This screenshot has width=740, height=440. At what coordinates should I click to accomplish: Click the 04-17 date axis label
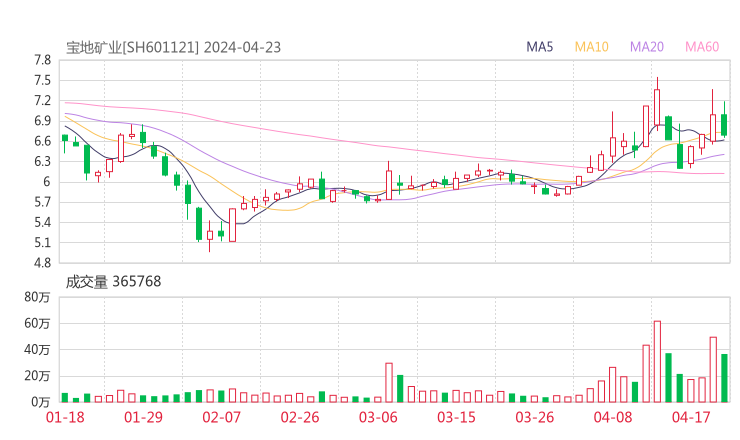[x=691, y=417]
